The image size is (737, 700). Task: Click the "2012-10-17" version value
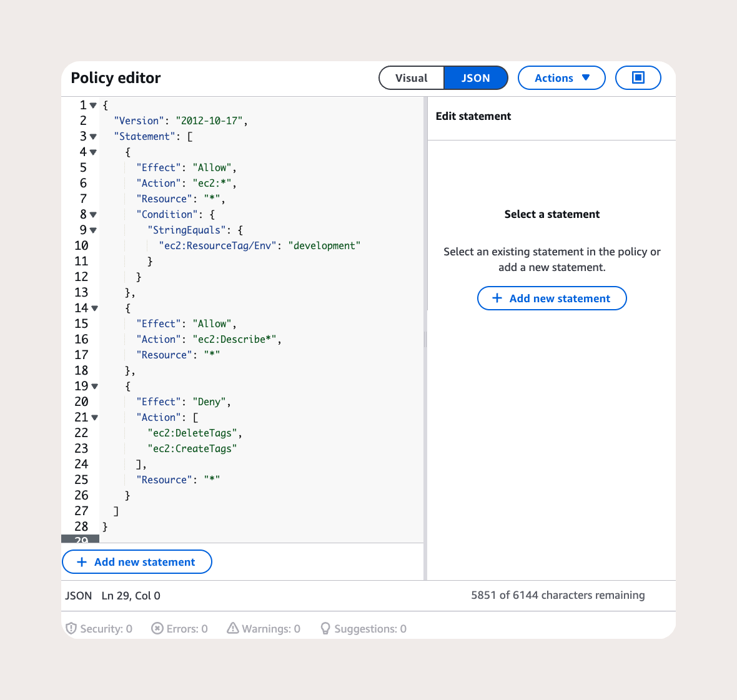(x=209, y=121)
